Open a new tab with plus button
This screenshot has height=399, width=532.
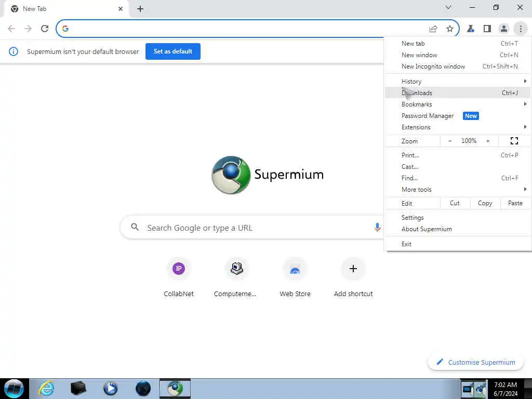(x=140, y=9)
